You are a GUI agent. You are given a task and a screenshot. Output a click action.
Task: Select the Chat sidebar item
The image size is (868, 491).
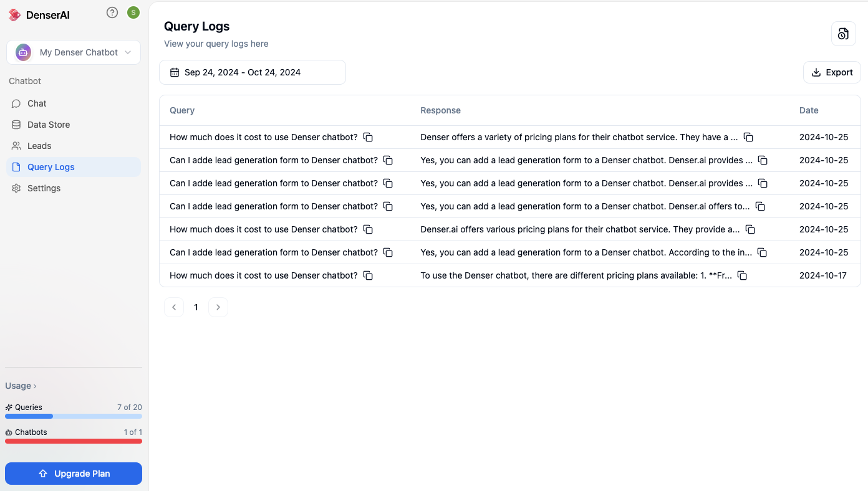(x=36, y=103)
